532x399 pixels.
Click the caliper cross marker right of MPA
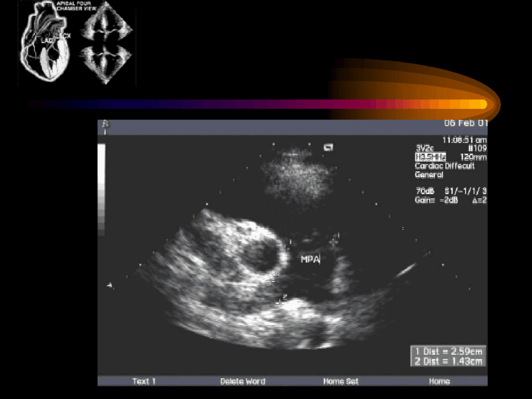pyautogui.click(x=333, y=243)
